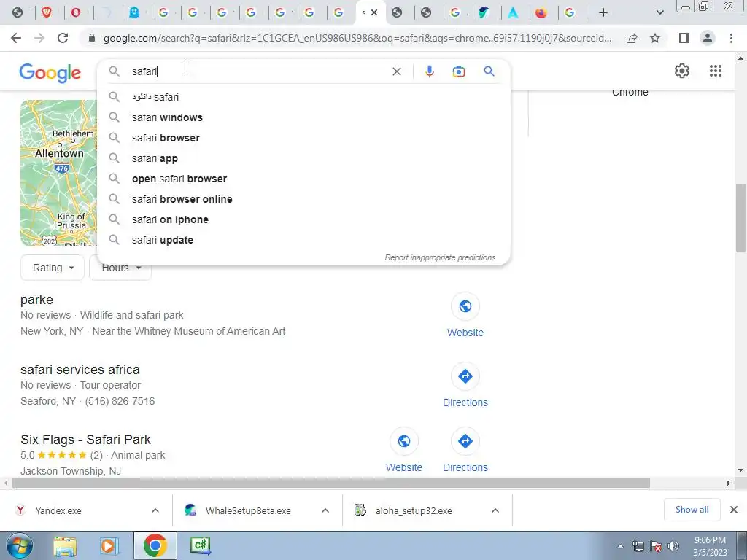Get Directions to Six Flags Safari Park
Viewport: 747px width, 560px height.
[465, 451]
